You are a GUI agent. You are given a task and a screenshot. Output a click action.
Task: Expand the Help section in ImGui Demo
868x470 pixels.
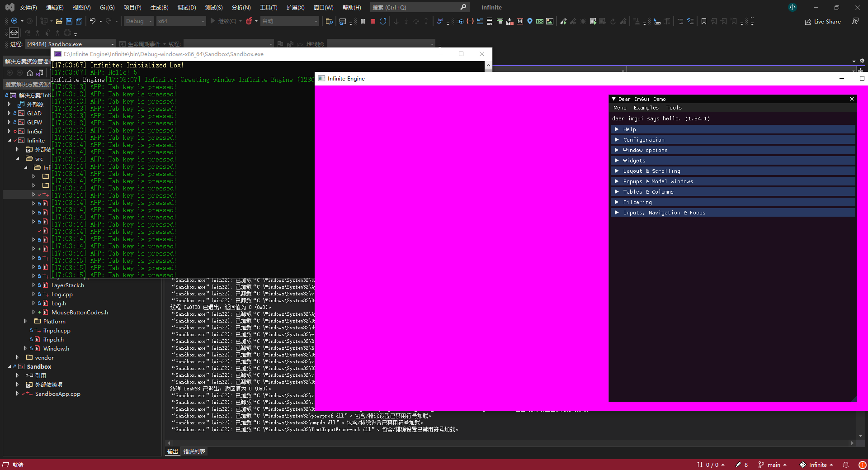[x=733, y=129]
